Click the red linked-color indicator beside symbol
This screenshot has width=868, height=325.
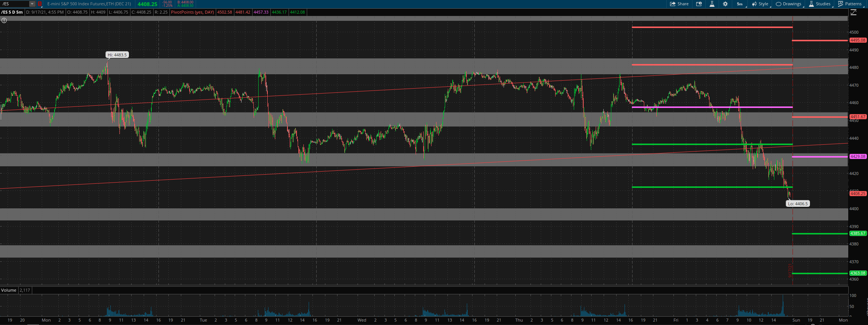tap(39, 4)
